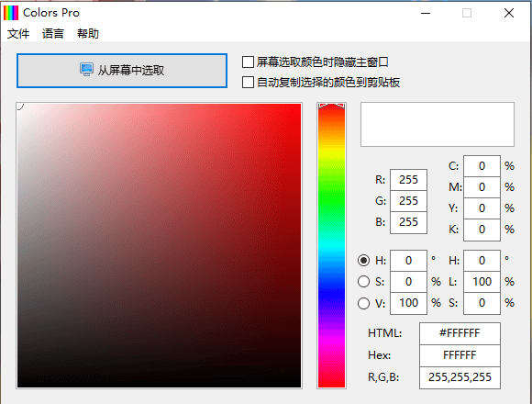
Task: Click the R value field
Action: pyautogui.click(x=408, y=180)
